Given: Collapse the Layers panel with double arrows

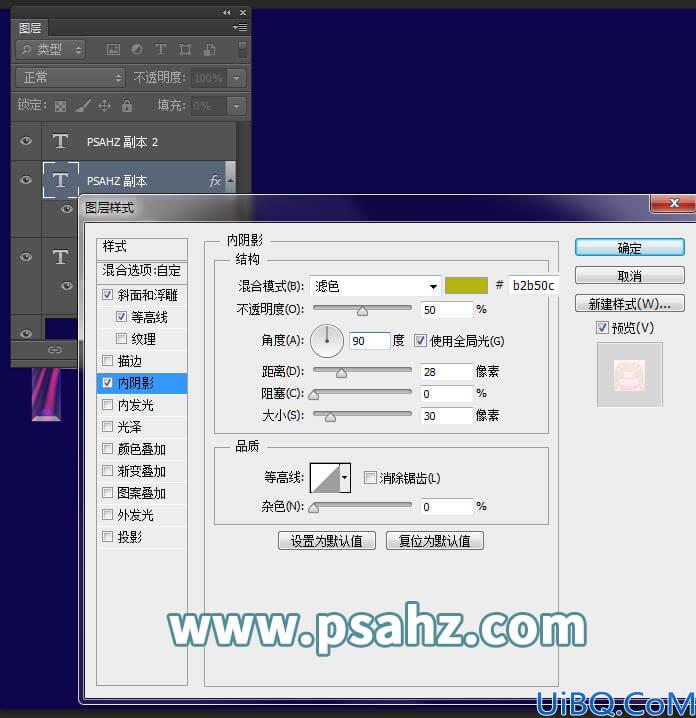Looking at the screenshot, I should [x=227, y=12].
